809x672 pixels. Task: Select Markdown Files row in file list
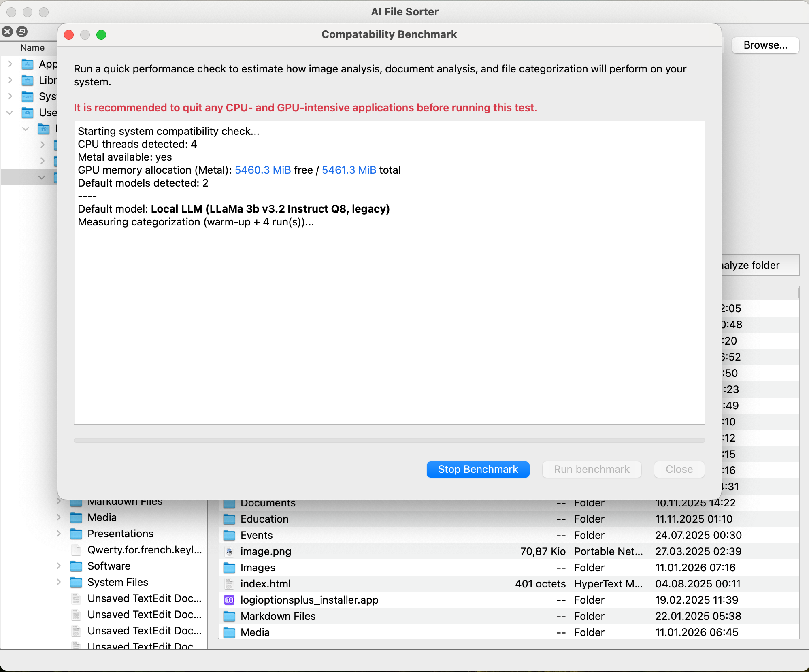click(509, 616)
